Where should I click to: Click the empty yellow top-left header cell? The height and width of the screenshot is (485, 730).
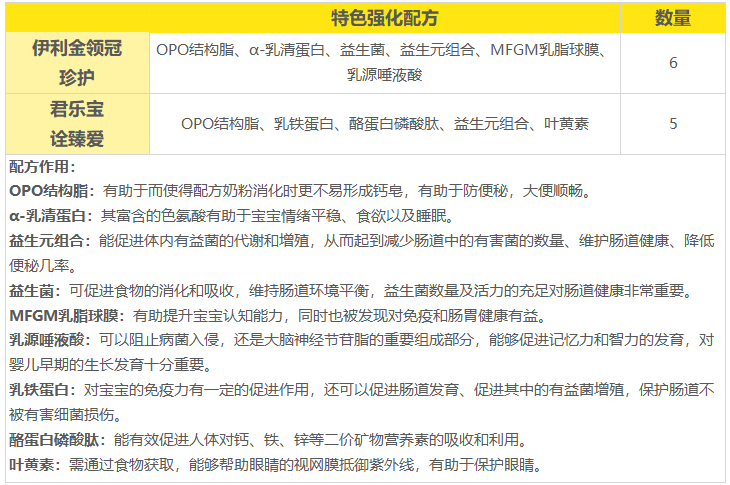(x=76, y=17)
